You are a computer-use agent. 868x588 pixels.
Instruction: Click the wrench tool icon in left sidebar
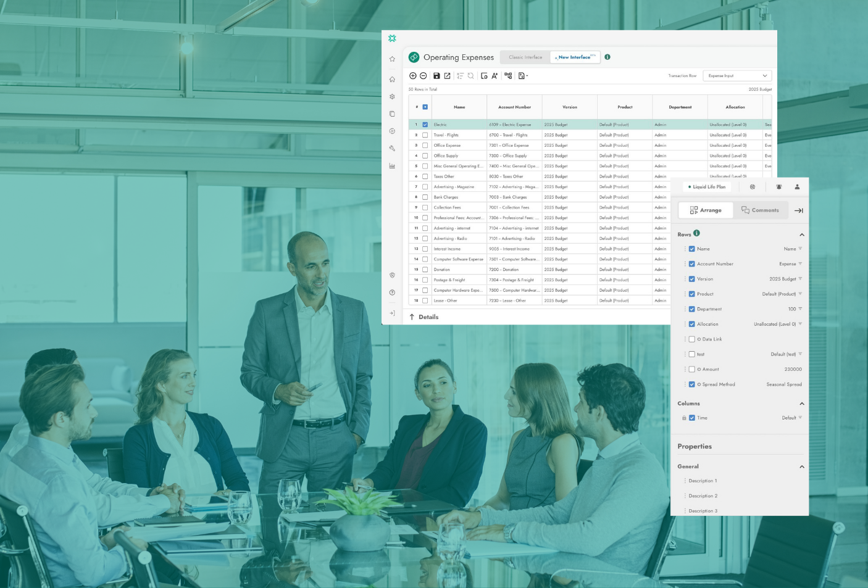coord(392,148)
